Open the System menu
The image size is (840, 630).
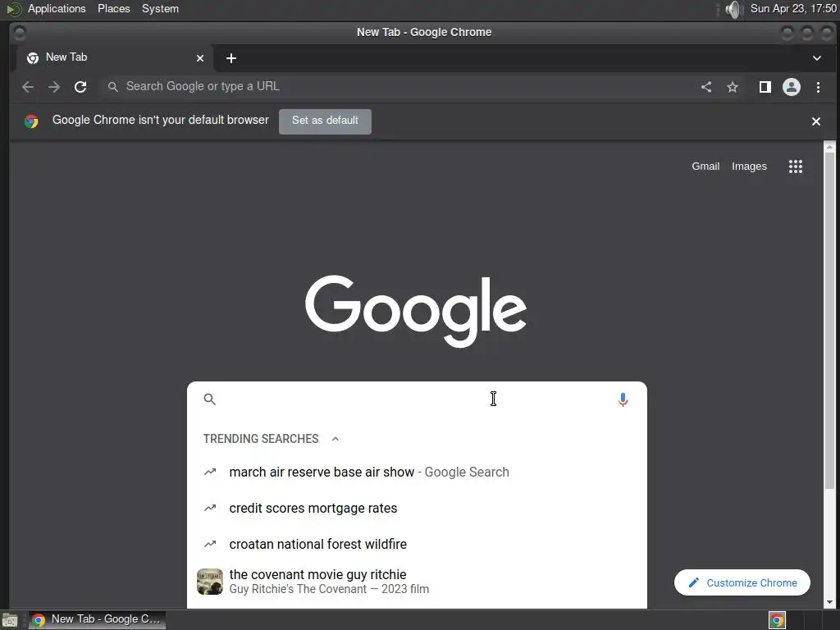[x=160, y=8]
